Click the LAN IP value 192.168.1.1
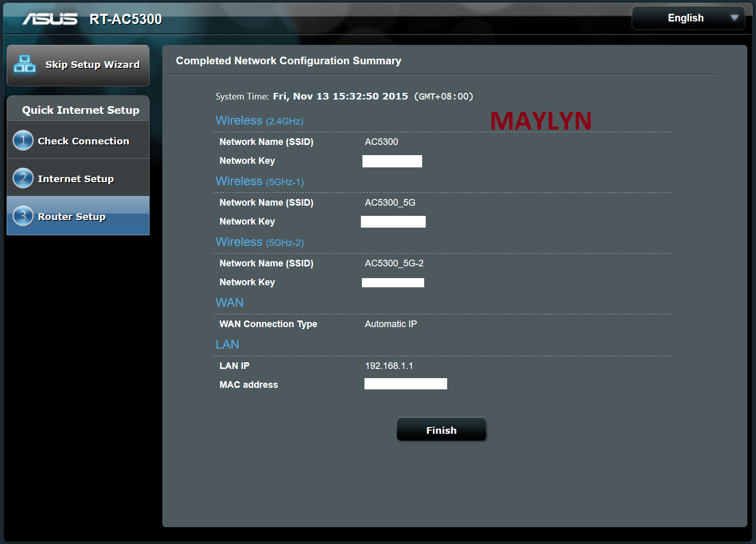 click(x=389, y=366)
